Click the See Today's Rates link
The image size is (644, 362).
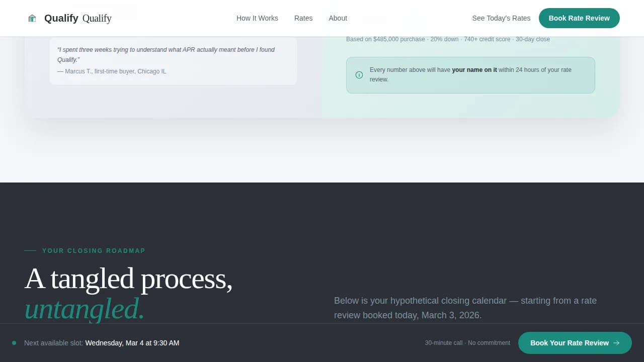point(501,18)
